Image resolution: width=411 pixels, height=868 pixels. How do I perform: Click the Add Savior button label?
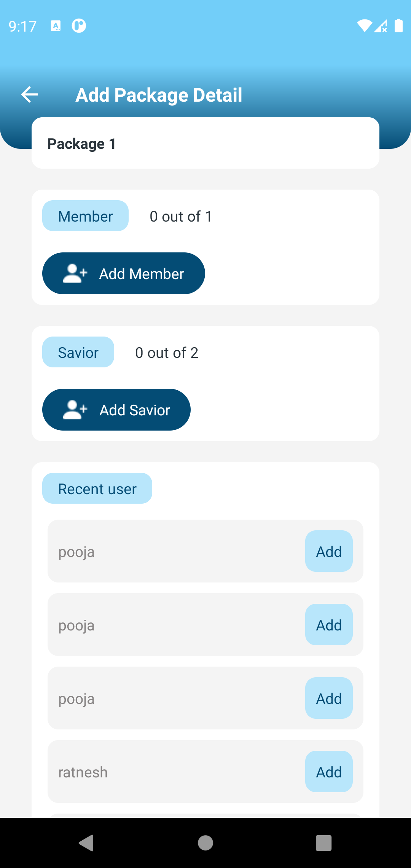[x=135, y=410]
